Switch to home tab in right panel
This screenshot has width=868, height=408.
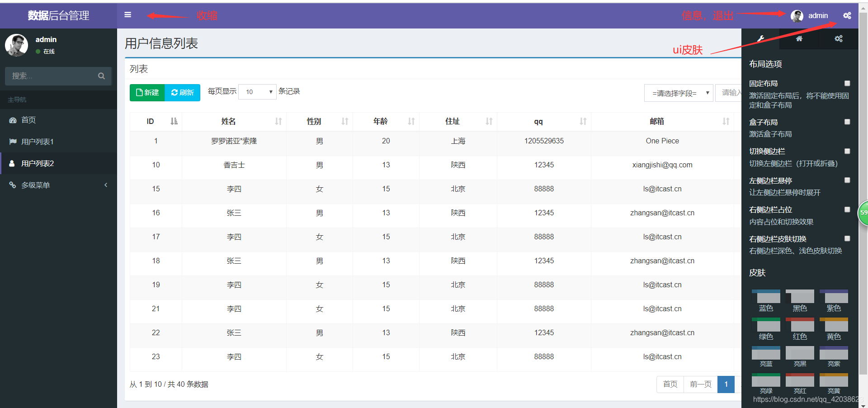(x=799, y=39)
